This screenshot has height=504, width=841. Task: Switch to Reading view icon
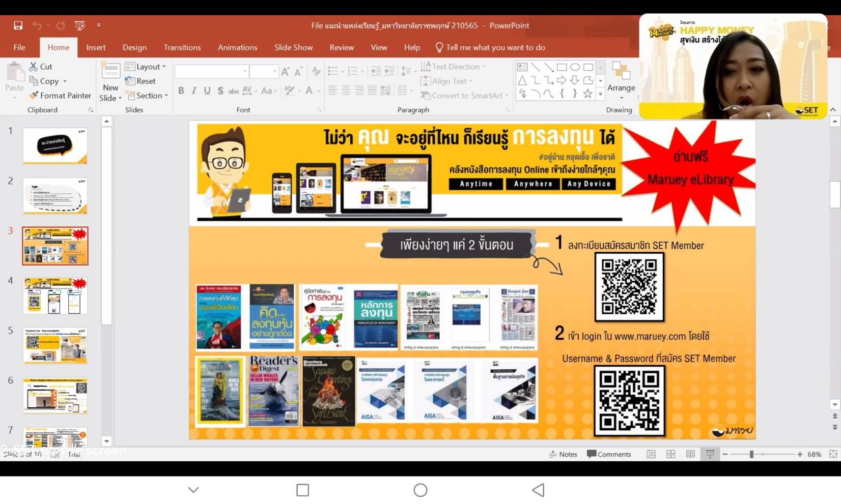pos(690,454)
